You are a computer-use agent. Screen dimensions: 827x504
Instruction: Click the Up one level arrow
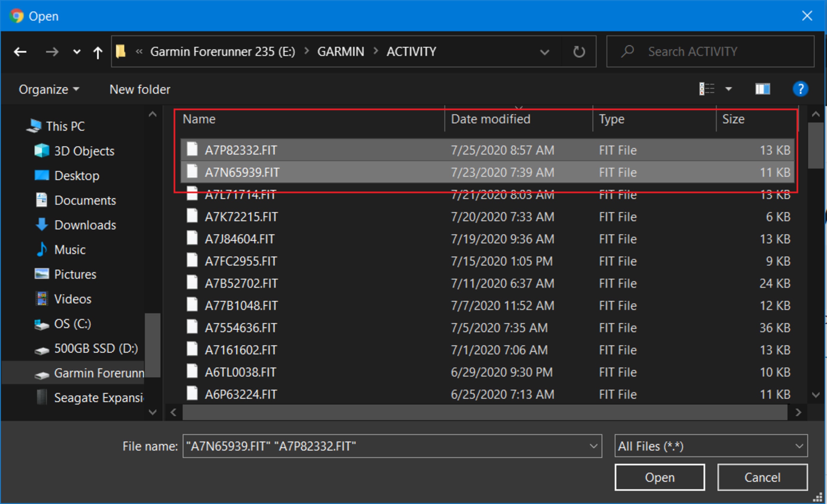[98, 52]
